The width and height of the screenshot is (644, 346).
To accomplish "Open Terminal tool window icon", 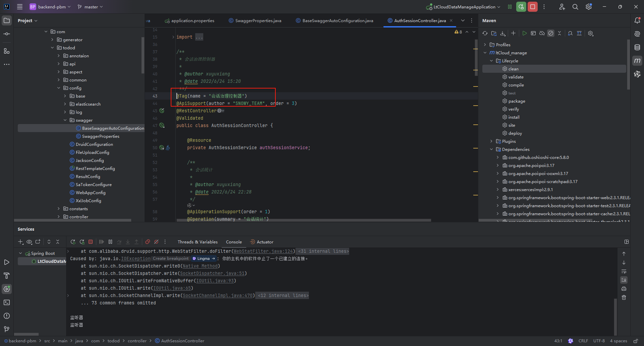I will [7, 302].
